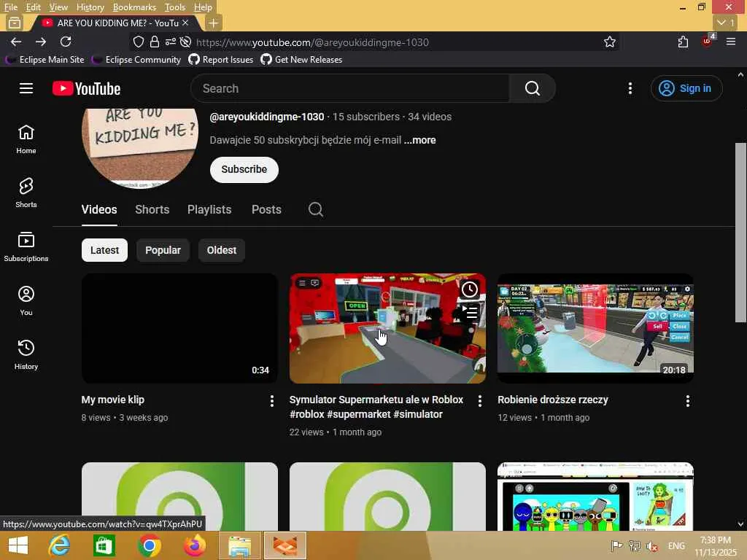
Task: Open the Help menu
Action: point(203,7)
